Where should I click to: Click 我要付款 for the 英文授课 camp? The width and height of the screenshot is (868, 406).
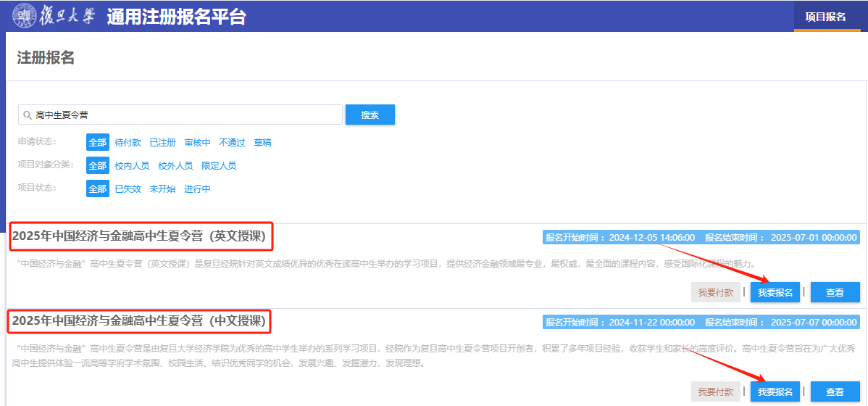tap(716, 292)
